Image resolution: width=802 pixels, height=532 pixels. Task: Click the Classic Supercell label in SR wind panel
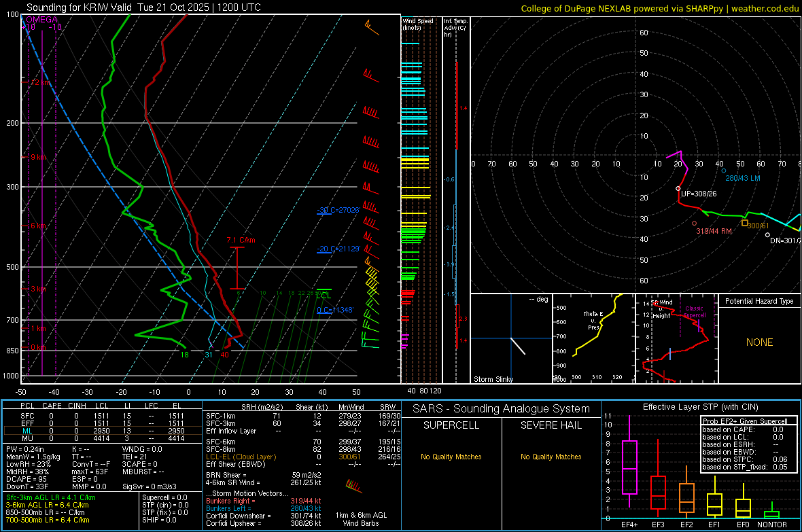tap(695, 312)
